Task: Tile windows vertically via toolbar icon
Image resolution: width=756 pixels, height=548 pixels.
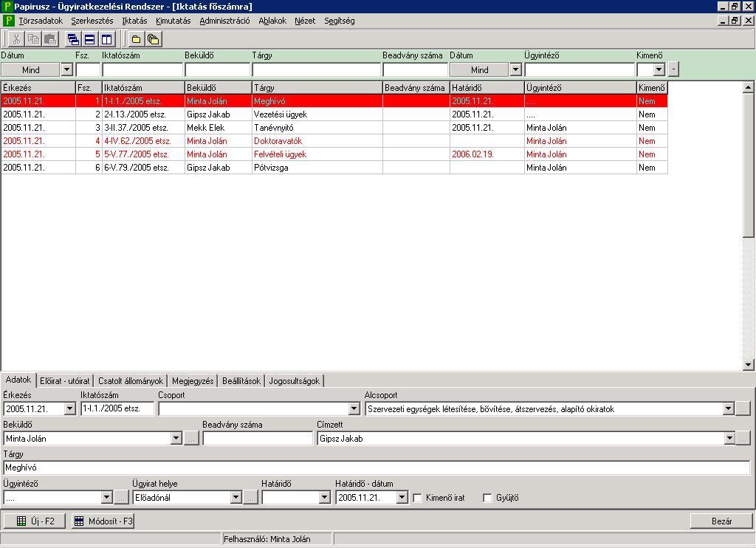Action: [x=106, y=39]
